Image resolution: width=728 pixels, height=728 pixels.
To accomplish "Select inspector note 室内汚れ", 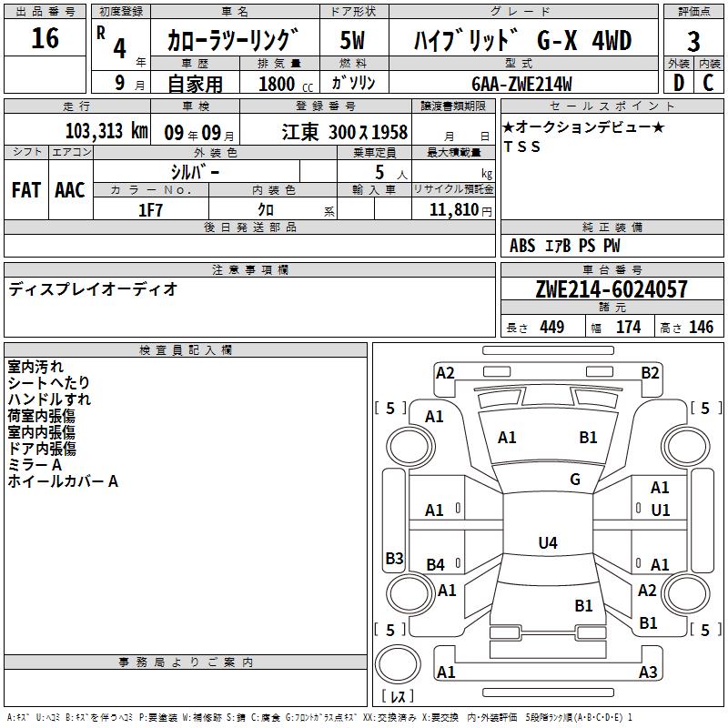I will [x=35, y=367].
